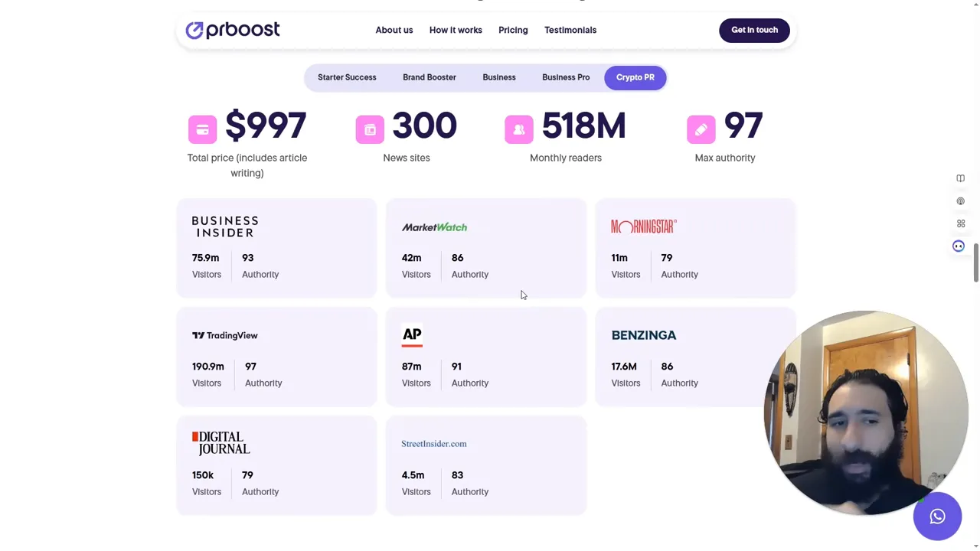
Task: Open the Pricing nav link
Action: 513,30
